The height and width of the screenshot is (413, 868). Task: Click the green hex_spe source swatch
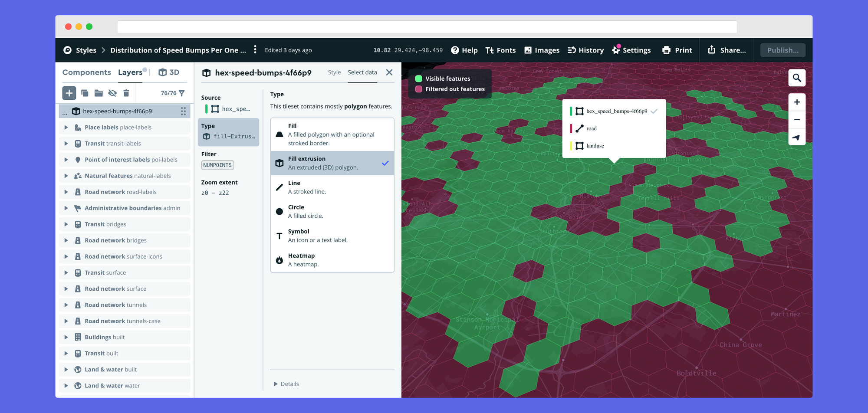pyautogui.click(x=207, y=109)
